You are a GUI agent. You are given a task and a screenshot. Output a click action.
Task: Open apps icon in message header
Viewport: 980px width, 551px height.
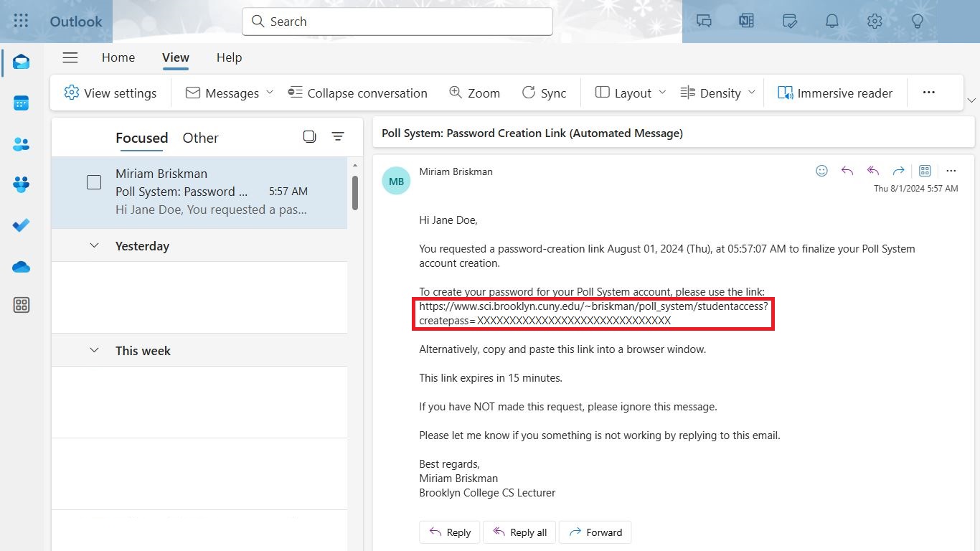pos(925,171)
